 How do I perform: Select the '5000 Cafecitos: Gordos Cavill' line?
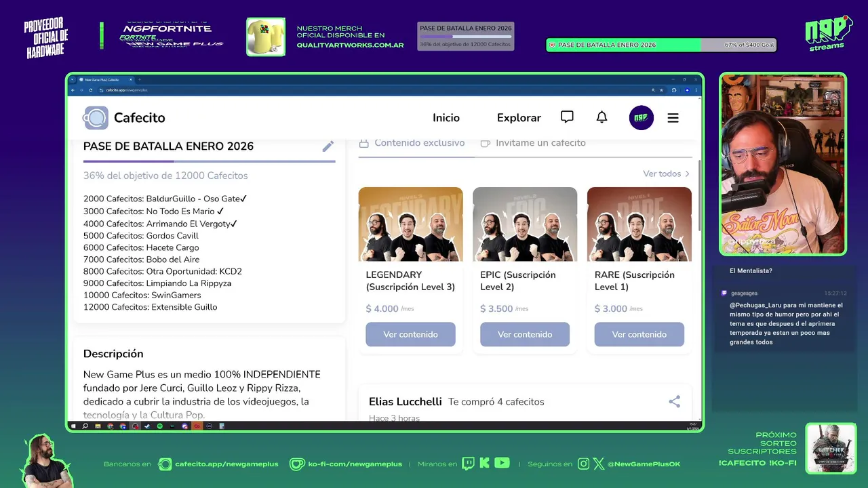point(141,236)
